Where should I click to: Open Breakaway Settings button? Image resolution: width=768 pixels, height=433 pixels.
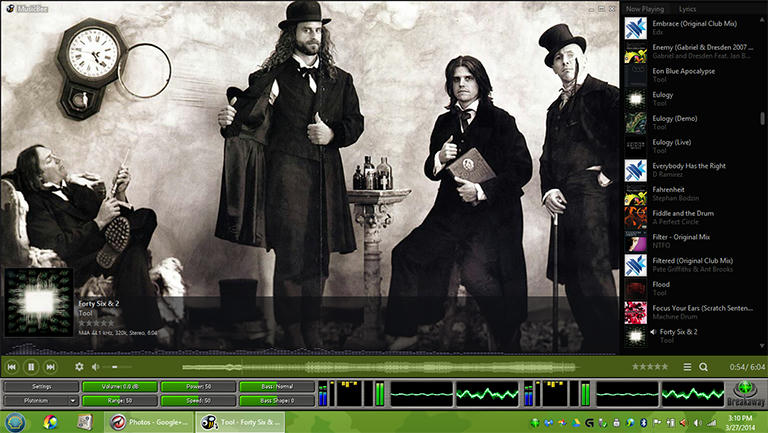pyautogui.click(x=41, y=386)
